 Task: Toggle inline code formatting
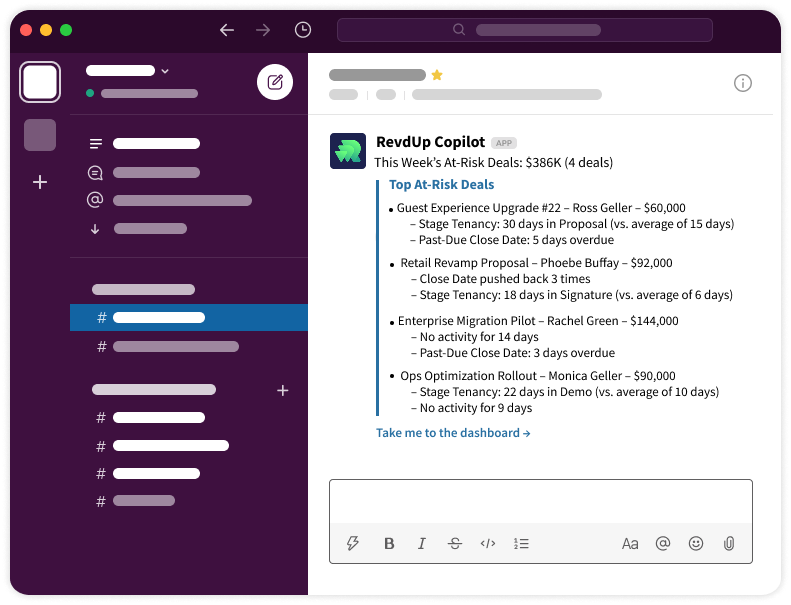(x=488, y=543)
